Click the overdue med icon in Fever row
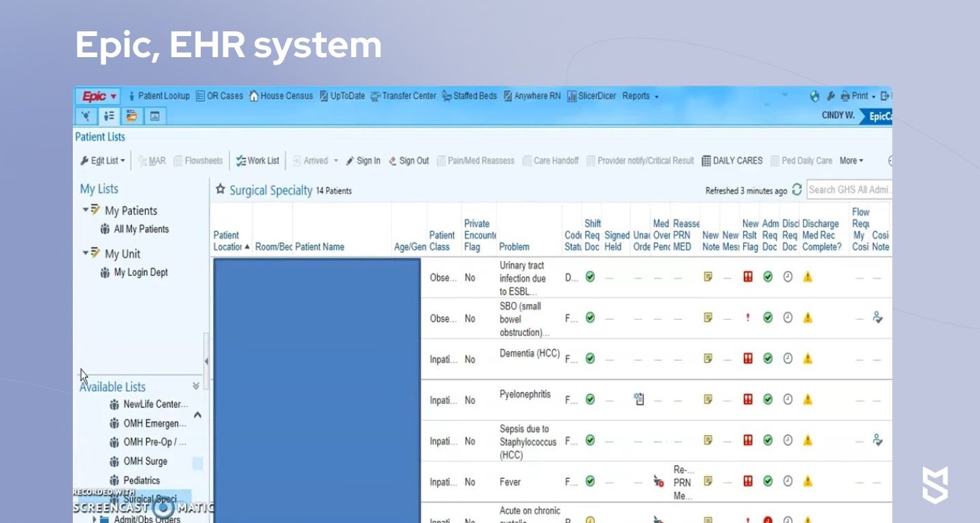The width and height of the screenshot is (980, 523). click(x=659, y=481)
